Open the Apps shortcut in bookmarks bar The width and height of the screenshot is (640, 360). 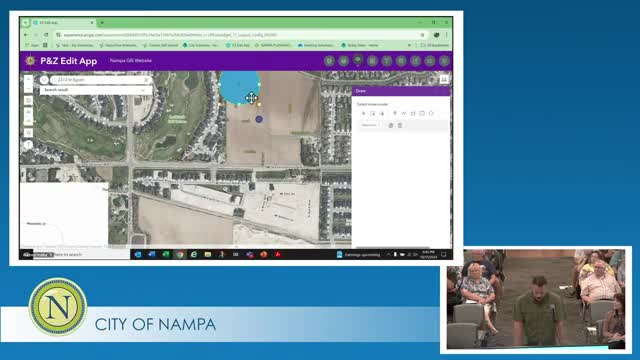pyautogui.click(x=32, y=45)
